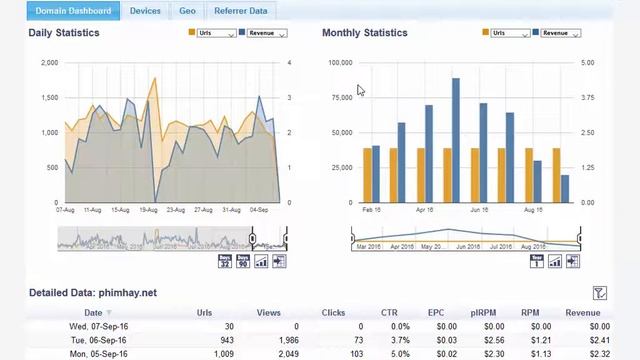Grab monthly range slider right handle
The image size is (640, 360).
(x=579, y=238)
